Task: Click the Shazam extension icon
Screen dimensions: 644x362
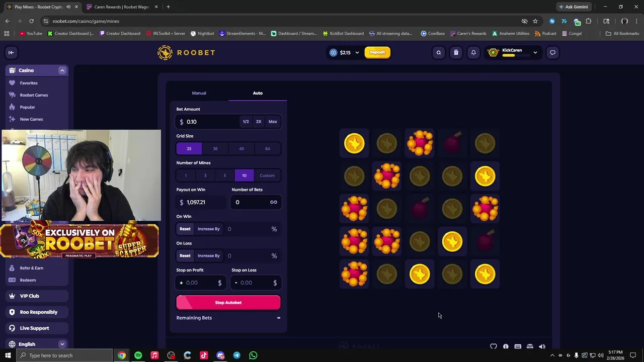Action: click(552, 21)
